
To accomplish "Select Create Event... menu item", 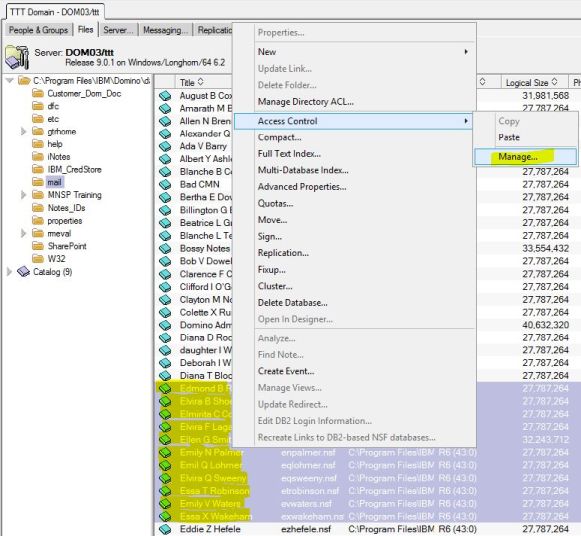I will (286, 371).
